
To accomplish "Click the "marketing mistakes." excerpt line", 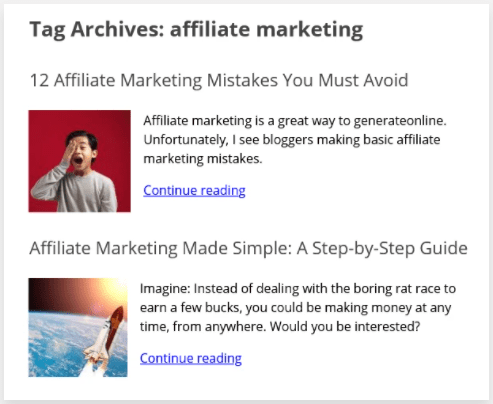I will 203,159.
